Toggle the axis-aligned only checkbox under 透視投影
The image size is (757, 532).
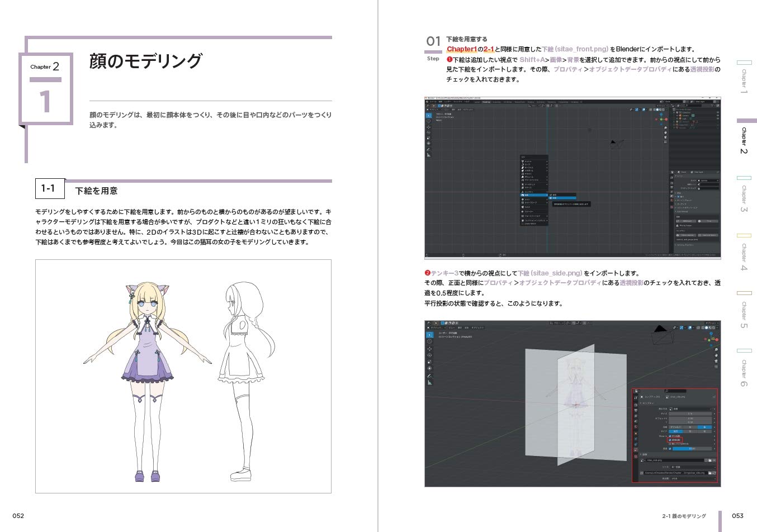(x=670, y=444)
